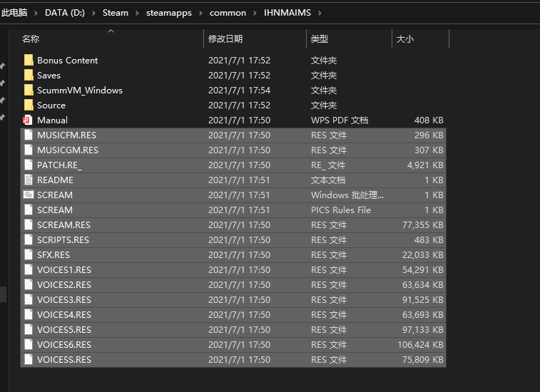540x392 pixels.
Task: Select the SCREAM.RES file name
Action: 63,225
